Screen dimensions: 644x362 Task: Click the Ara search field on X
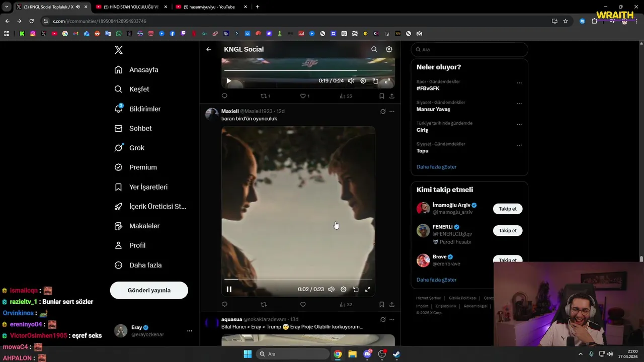click(469, 50)
